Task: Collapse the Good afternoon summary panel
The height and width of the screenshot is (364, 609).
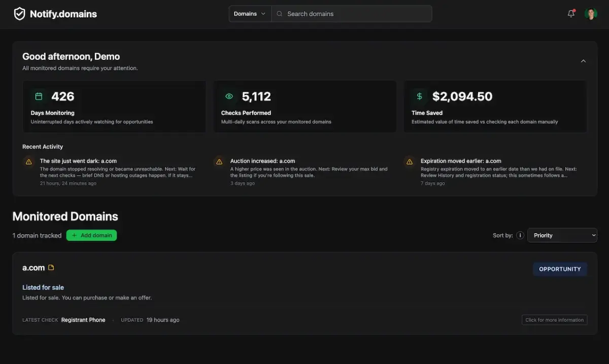Action: 583,61
